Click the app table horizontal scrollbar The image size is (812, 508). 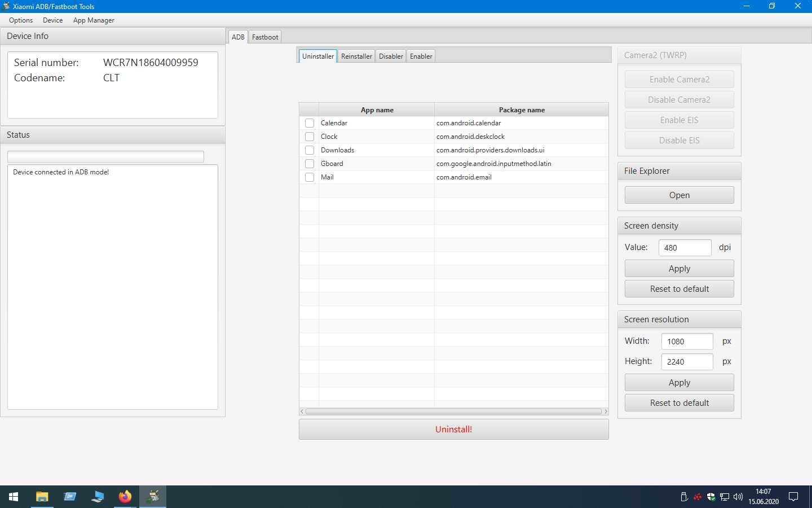point(454,411)
